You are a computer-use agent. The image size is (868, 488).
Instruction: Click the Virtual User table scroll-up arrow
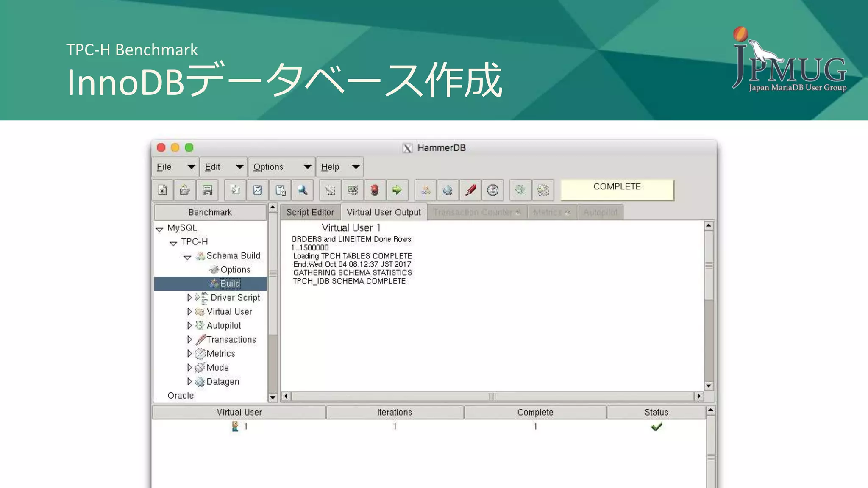[711, 410]
